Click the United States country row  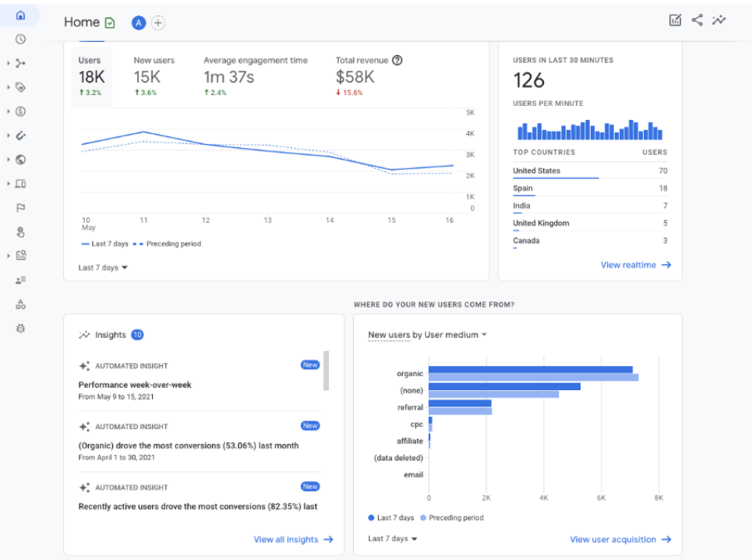click(590, 171)
